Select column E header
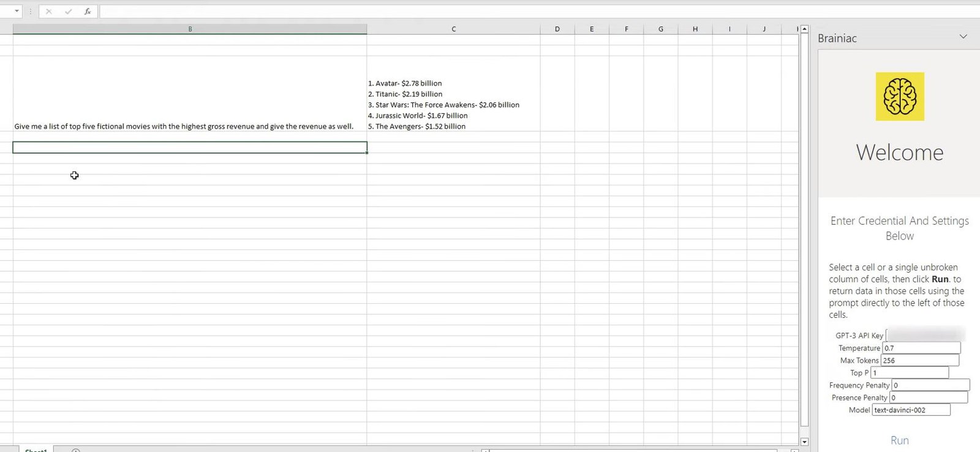The image size is (980, 452). coord(592,29)
